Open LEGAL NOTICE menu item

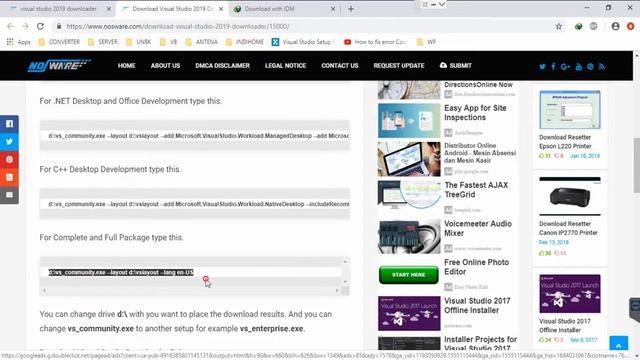[x=285, y=65]
